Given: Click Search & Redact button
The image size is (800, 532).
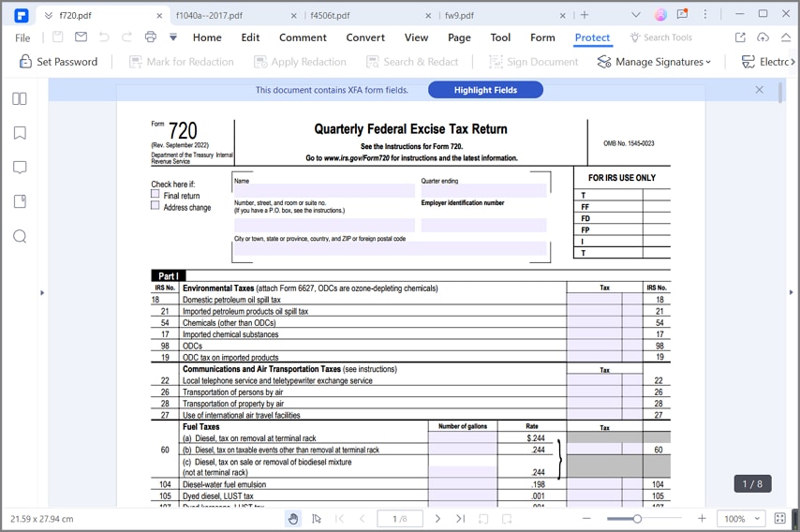Looking at the screenshot, I should point(412,62).
